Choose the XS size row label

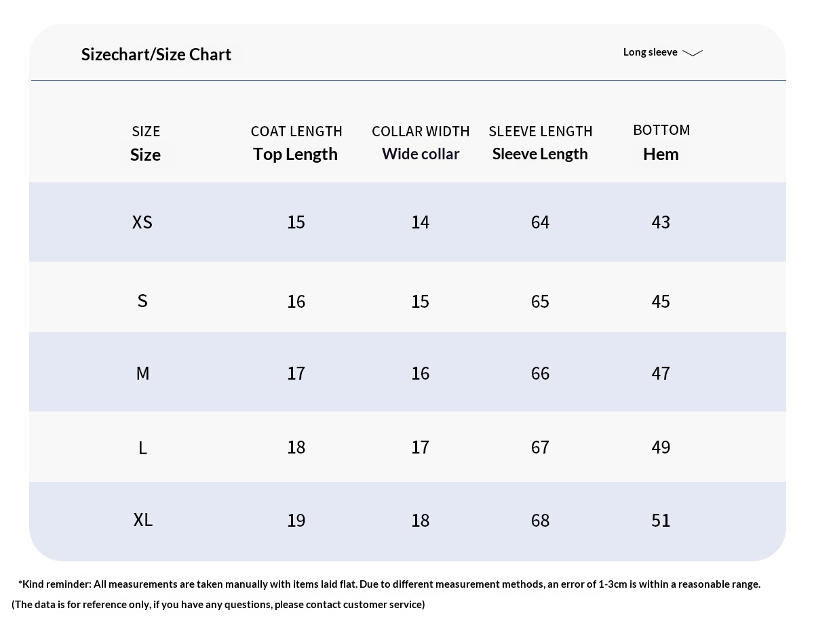click(x=142, y=222)
